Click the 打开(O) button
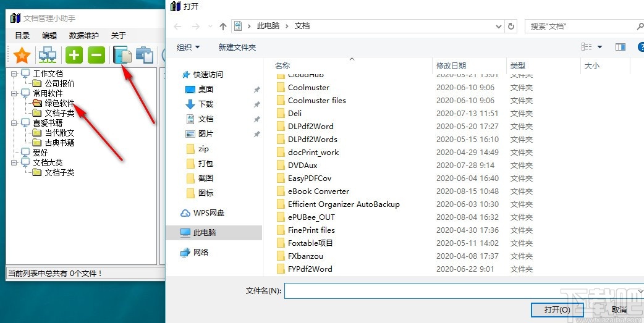 pos(557,310)
